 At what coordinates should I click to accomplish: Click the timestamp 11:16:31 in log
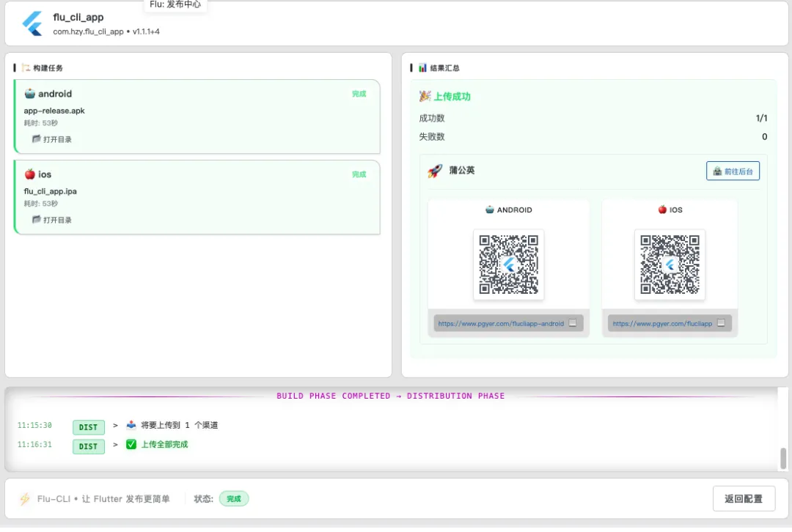(x=34, y=444)
